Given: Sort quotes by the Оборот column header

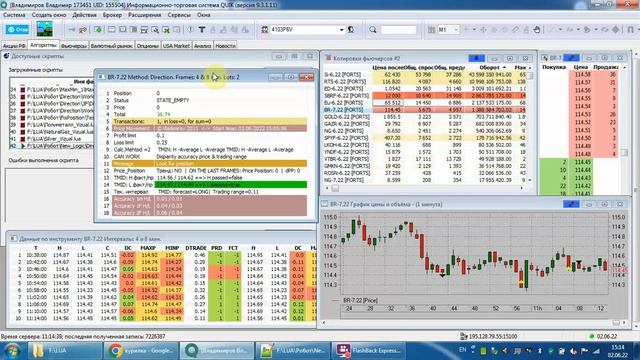Looking at the screenshot, I should pyautogui.click(x=490, y=67).
